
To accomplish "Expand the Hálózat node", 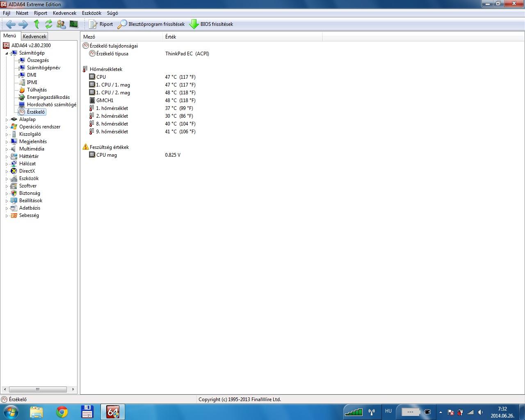I will point(7,164).
